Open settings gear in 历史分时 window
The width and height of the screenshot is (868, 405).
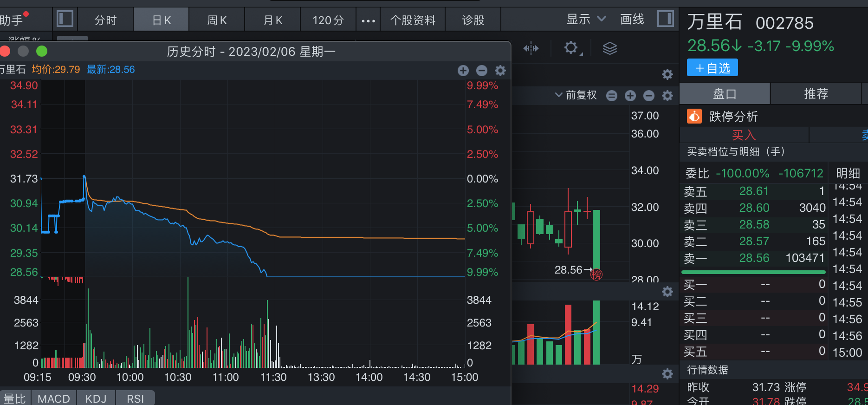(x=500, y=71)
